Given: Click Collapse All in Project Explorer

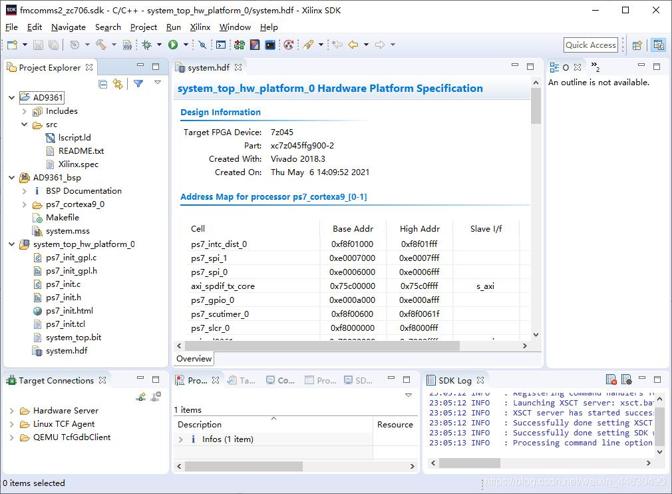Looking at the screenshot, I should click(x=103, y=84).
